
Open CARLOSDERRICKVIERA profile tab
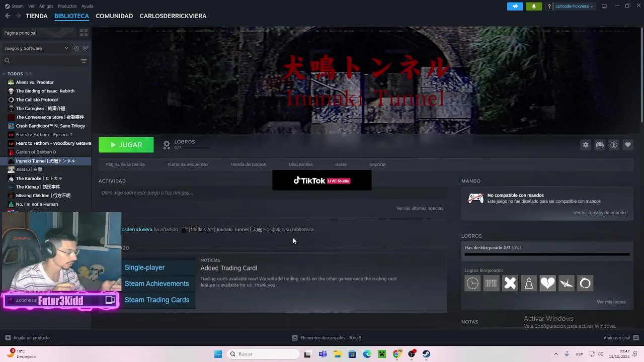(x=173, y=16)
